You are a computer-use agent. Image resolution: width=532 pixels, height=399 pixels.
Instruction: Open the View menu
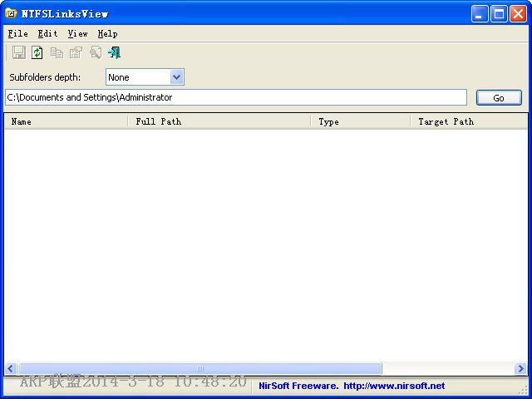tap(77, 33)
